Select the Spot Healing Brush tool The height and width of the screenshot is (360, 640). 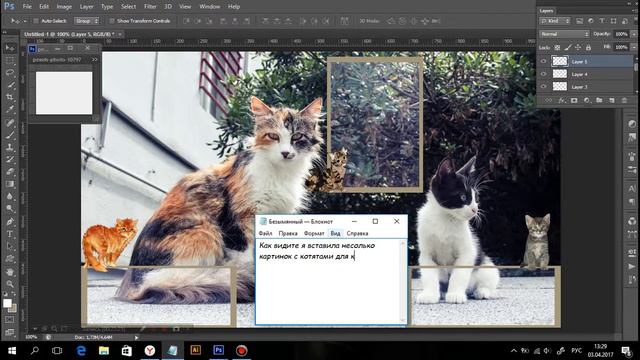click(10, 123)
